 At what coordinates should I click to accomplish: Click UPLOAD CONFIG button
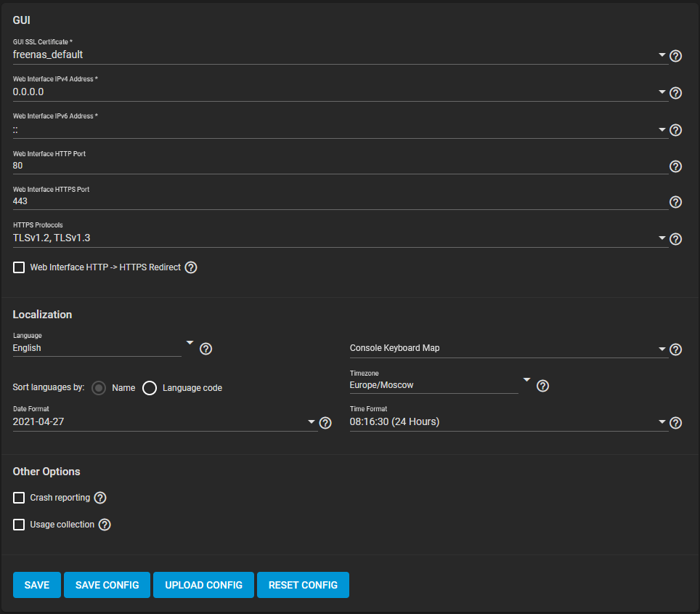click(x=203, y=585)
